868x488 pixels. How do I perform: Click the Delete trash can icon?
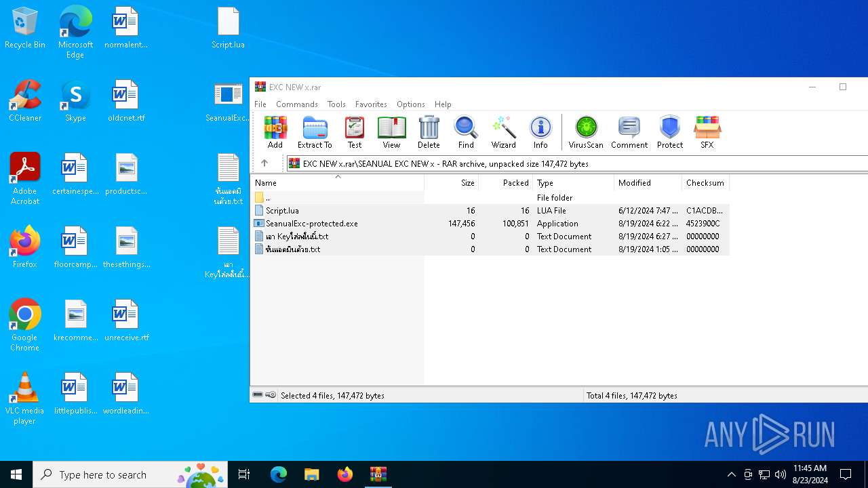pyautogui.click(x=429, y=132)
